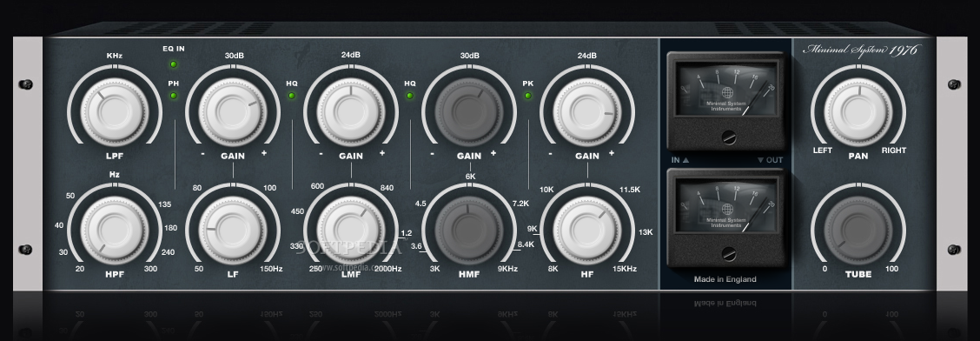
Task: Toggle the HQ LED beside LMF gain
Action: (x=291, y=96)
